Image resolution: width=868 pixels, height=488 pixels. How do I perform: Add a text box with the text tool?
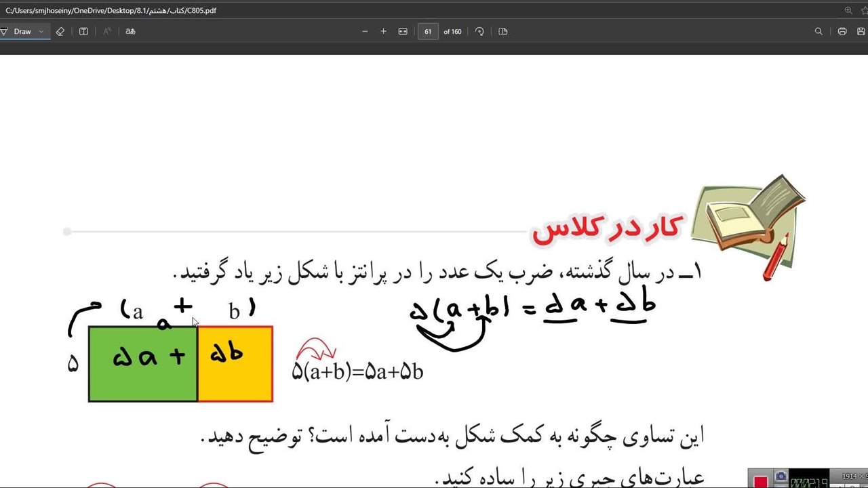click(83, 32)
